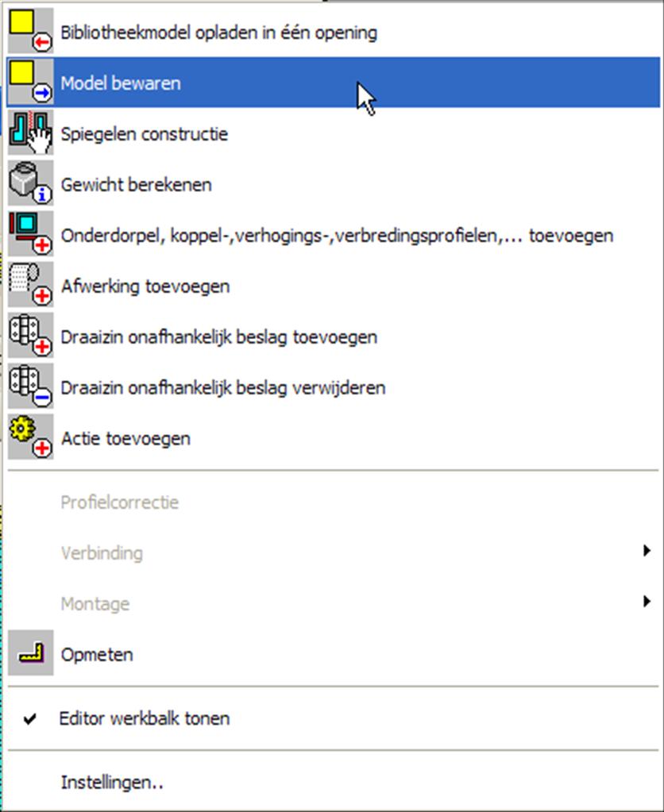Viewport: 664px width, 812px height.
Task: Select Afwerking toevoegen
Action: coord(333,286)
